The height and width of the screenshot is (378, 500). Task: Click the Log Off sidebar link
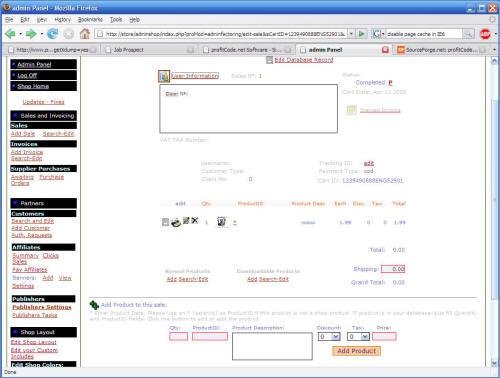click(27, 76)
